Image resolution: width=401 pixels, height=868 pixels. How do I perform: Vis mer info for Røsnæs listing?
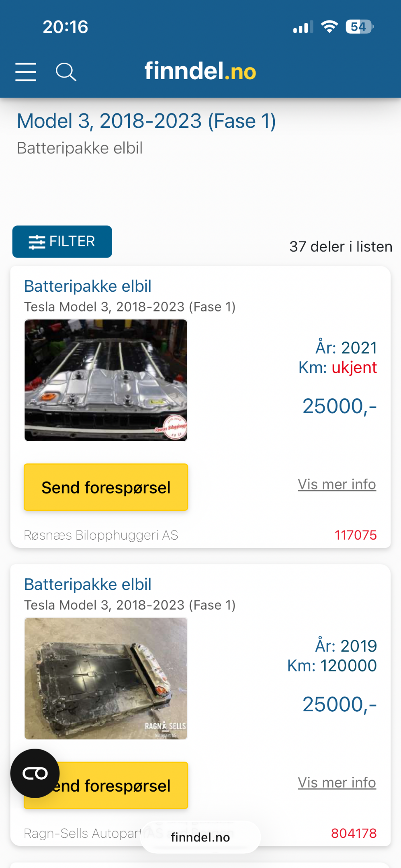337,484
